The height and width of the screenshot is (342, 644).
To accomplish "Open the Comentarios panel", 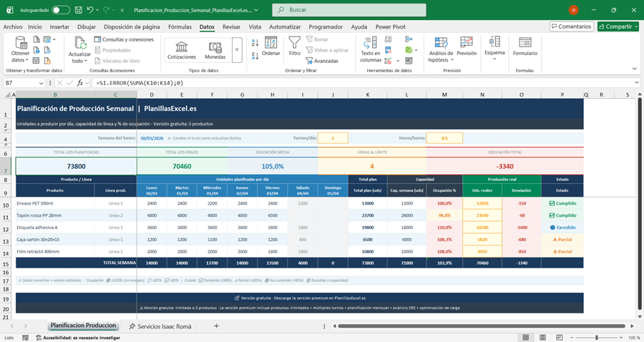I will 571,26.
